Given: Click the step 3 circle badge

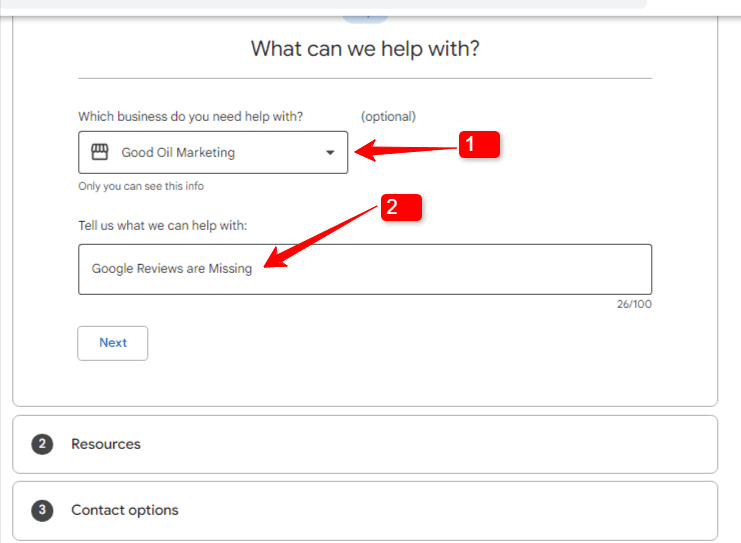Looking at the screenshot, I should coord(42,510).
